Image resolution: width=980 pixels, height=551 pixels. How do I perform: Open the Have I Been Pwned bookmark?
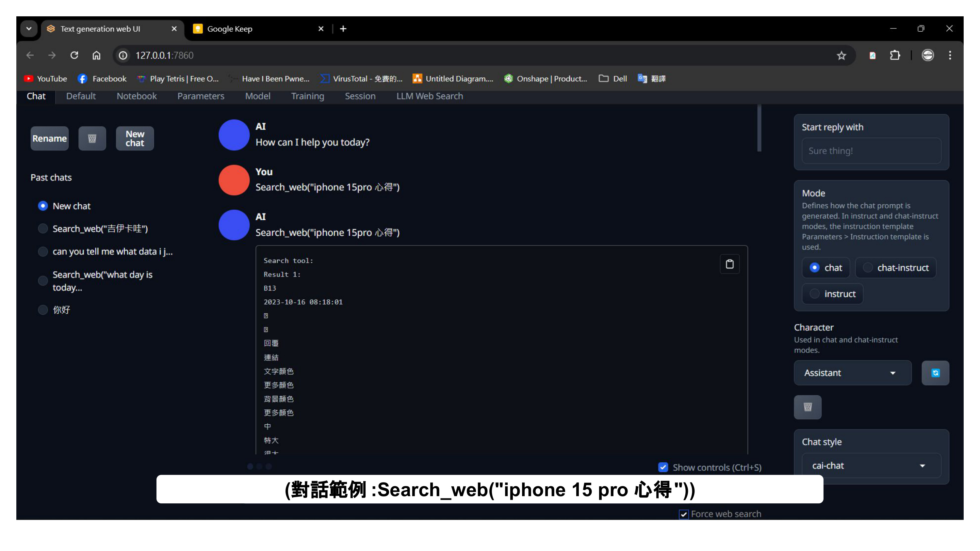click(269, 79)
